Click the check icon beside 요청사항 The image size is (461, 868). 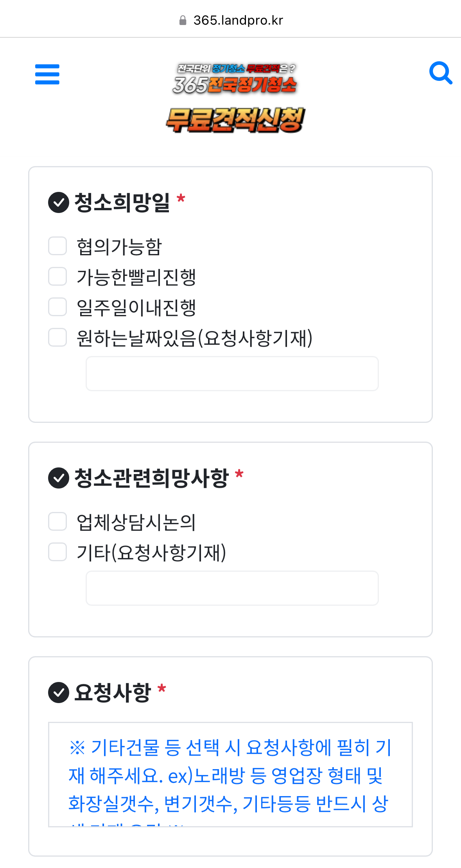59,692
